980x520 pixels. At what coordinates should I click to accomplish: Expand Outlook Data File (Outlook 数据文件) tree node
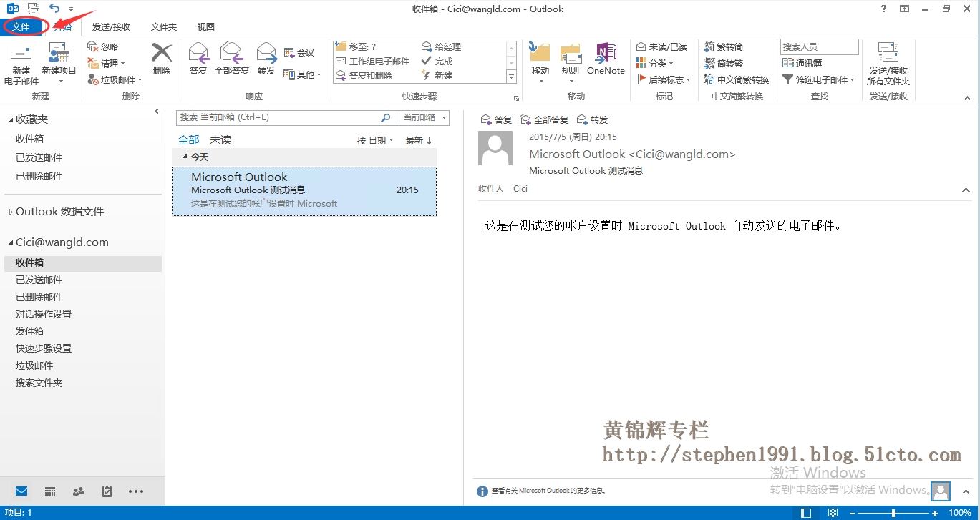click(11, 212)
